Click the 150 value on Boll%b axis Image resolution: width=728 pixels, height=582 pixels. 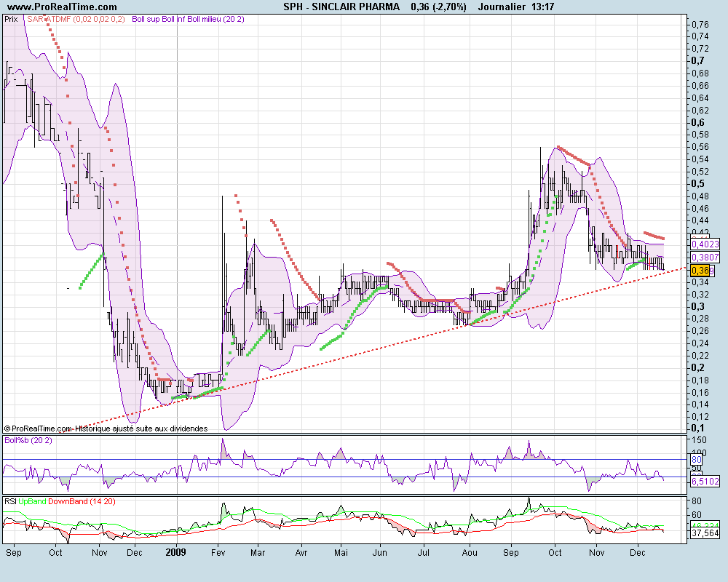click(699, 440)
